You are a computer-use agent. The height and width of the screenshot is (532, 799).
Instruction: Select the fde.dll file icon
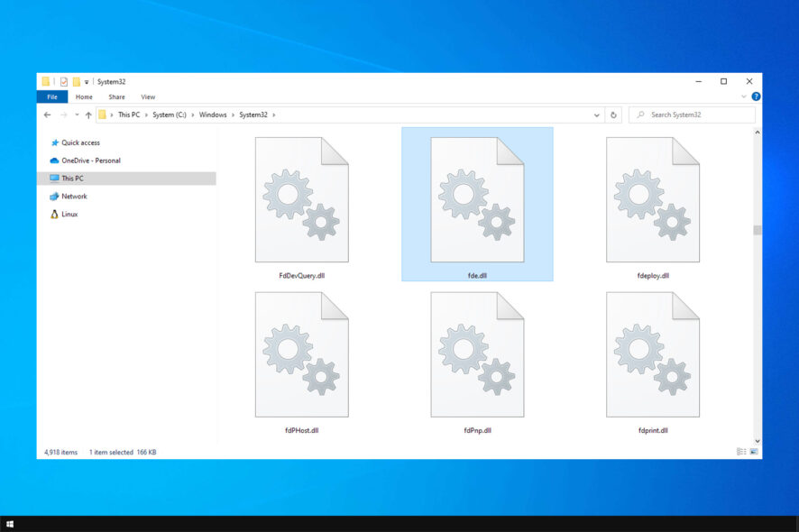click(x=477, y=200)
